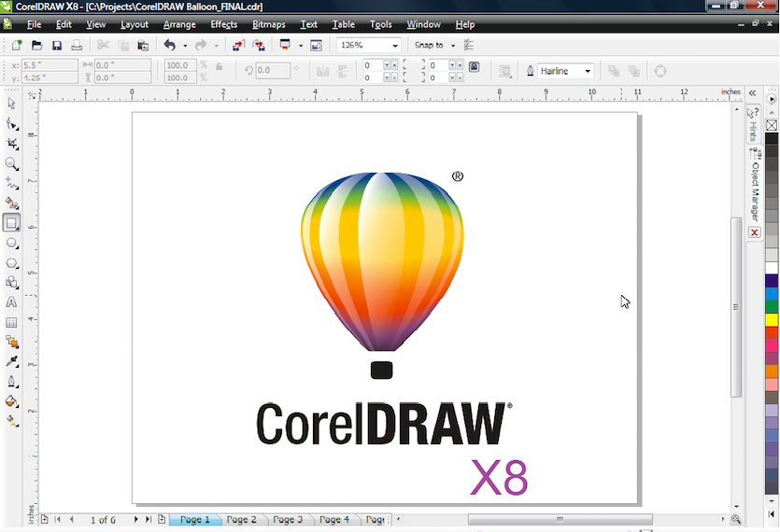Toggle the lock ratio padlock
Viewport: 780px width, 532px height.
click(x=219, y=66)
